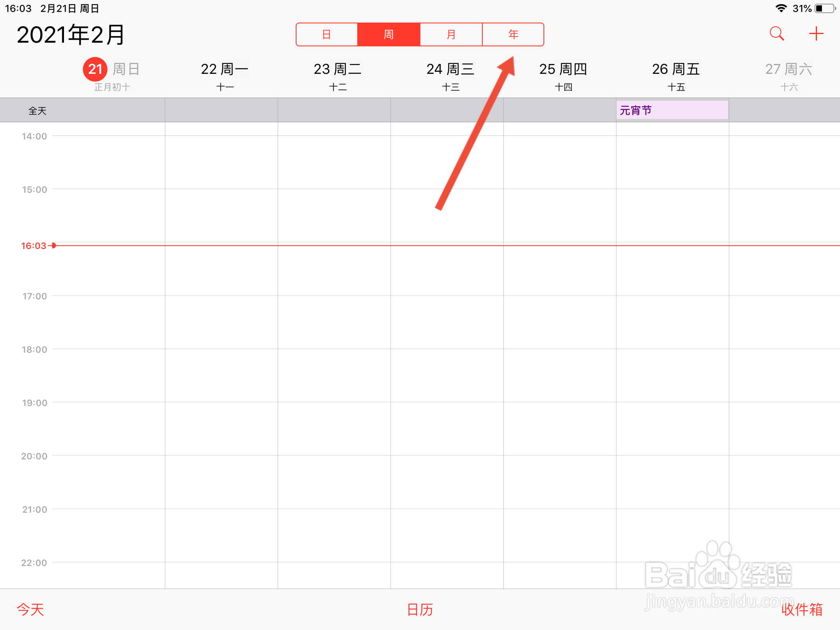Switch to the 月 (month) view tab

(x=451, y=34)
